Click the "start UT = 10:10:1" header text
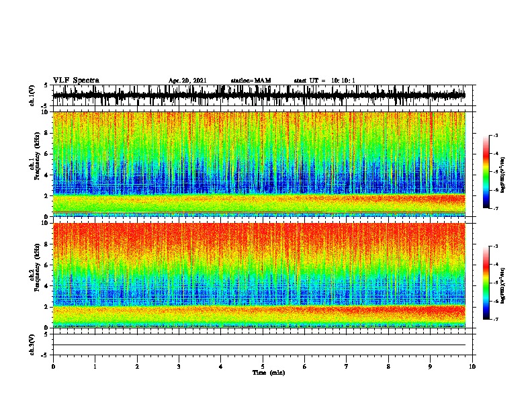The height and width of the screenshot is (411, 532). coord(324,81)
